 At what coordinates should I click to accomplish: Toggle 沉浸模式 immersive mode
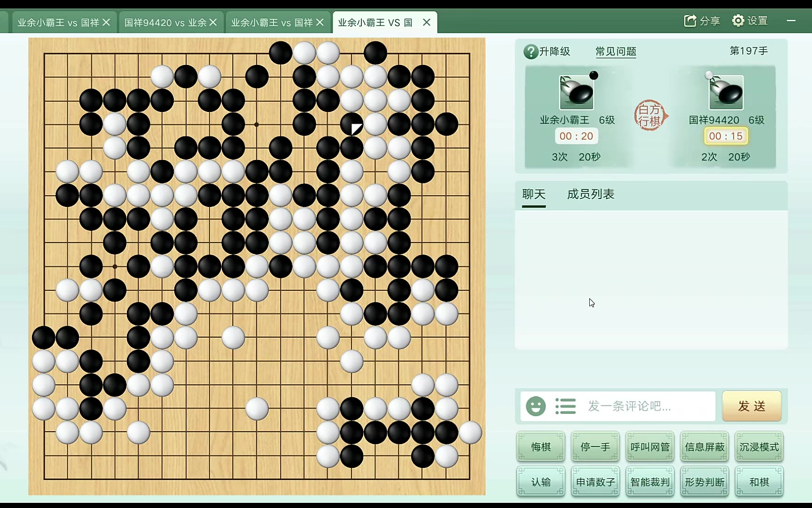point(759,446)
